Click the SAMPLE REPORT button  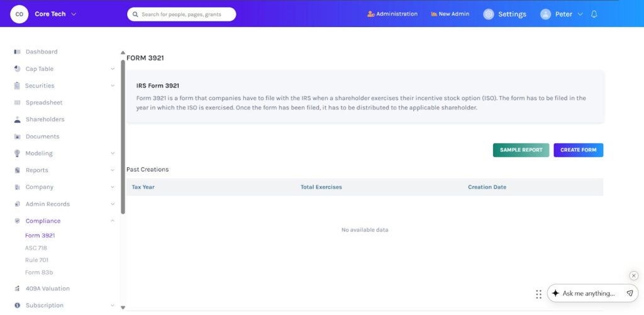tap(521, 150)
